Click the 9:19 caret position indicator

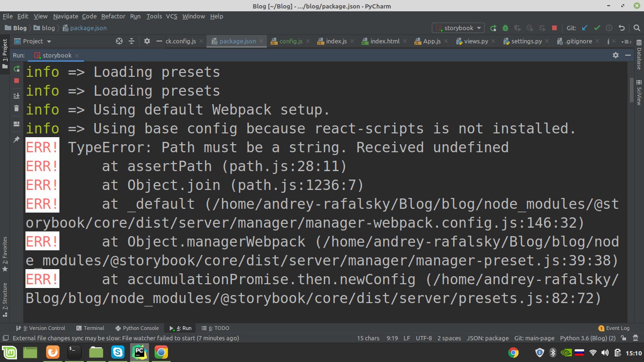pos(392,338)
